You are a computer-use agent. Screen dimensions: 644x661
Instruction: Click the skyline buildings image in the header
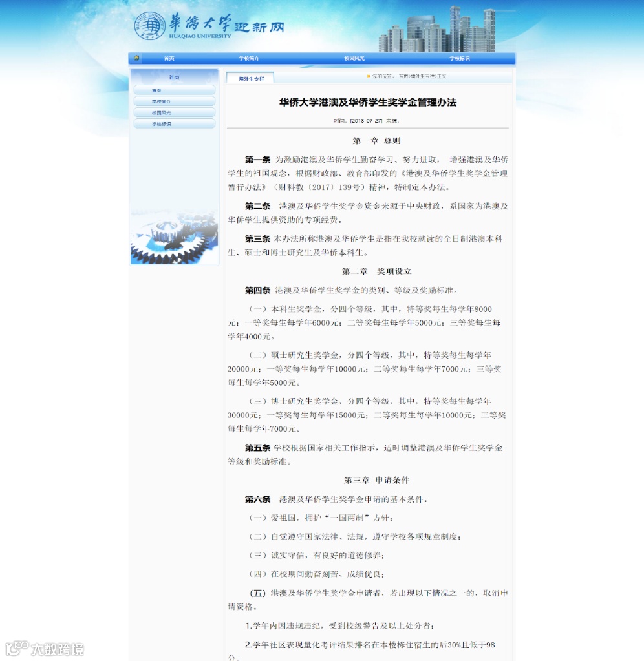click(x=437, y=30)
